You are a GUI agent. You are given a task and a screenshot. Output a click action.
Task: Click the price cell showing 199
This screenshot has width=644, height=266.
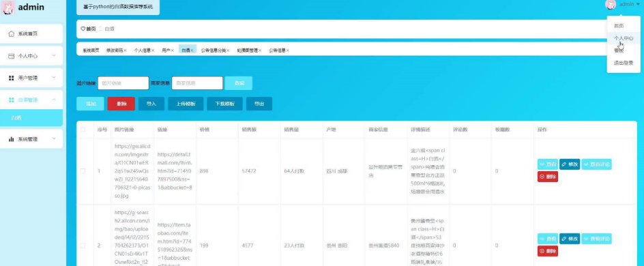tap(204, 246)
